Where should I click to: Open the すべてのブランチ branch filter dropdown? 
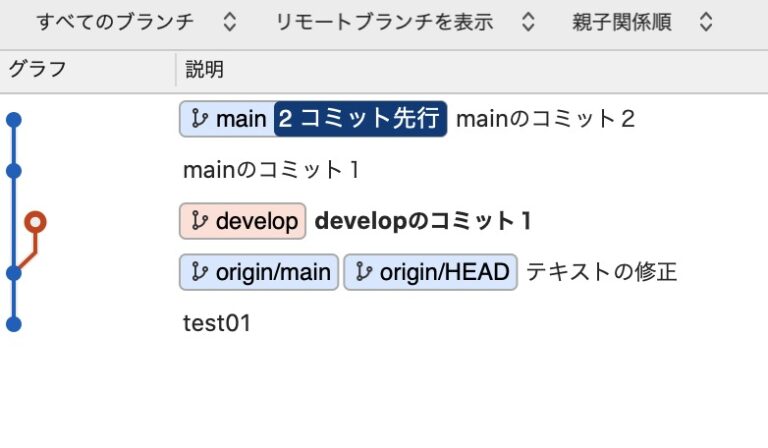[136, 22]
